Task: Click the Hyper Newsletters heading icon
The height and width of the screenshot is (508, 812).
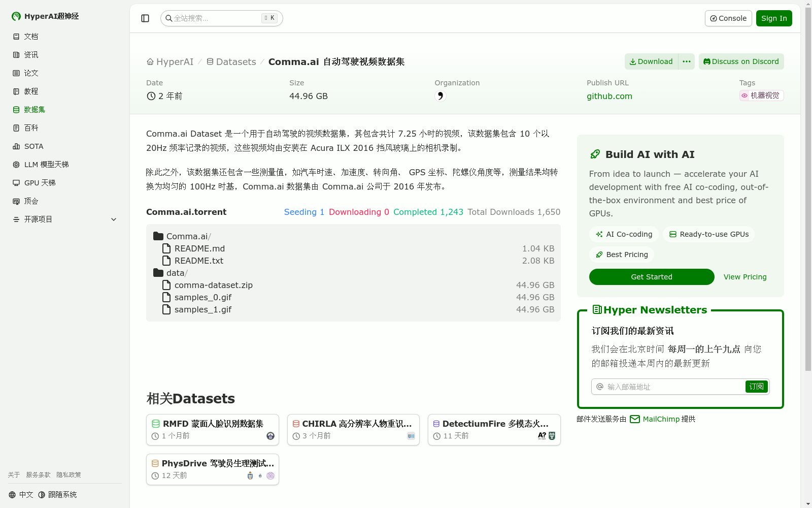Action: 597,309
